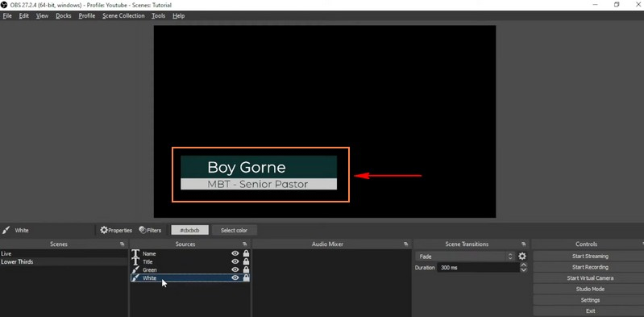This screenshot has height=317, width=644.
Task: Restore down the OBS window
Action: [617, 5]
